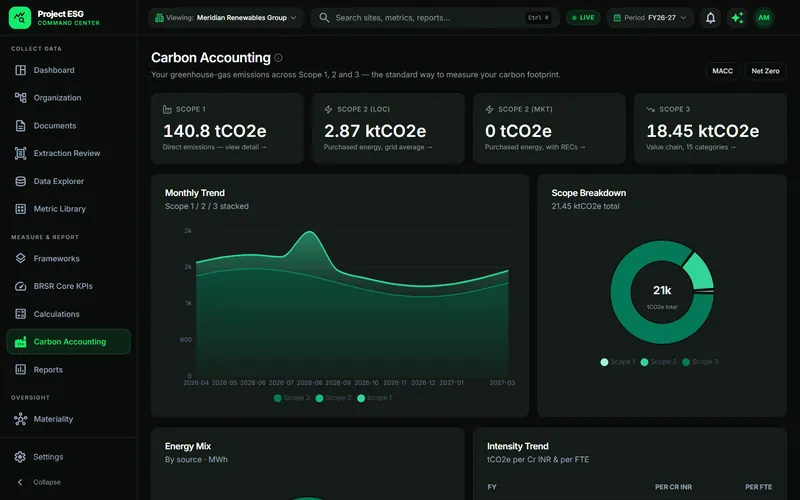Toggle Scope 1 in Monthly Trend legend

[x=375, y=398]
